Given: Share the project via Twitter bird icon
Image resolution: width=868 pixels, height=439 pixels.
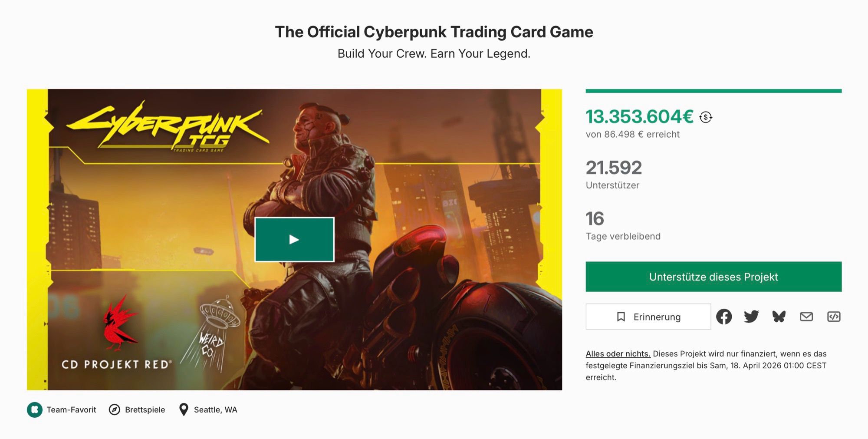Looking at the screenshot, I should pos(751,317).
